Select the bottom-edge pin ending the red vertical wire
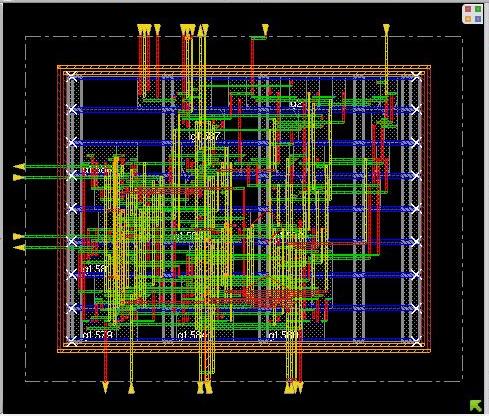The width and height of the screenshot is (489, 416). tap(105, 388)
